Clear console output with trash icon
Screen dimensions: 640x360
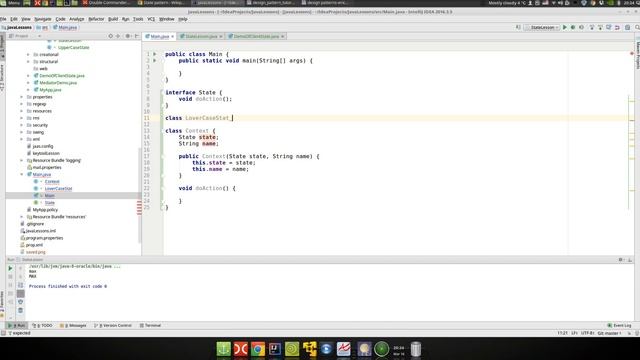(20, 311)
